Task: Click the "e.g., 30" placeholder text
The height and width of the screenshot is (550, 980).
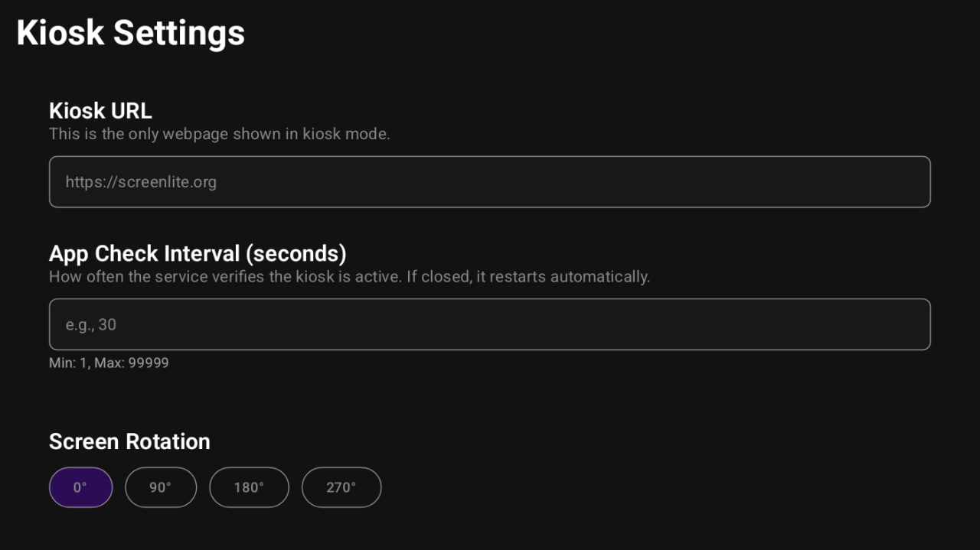Action: click(x=91, y=324)
